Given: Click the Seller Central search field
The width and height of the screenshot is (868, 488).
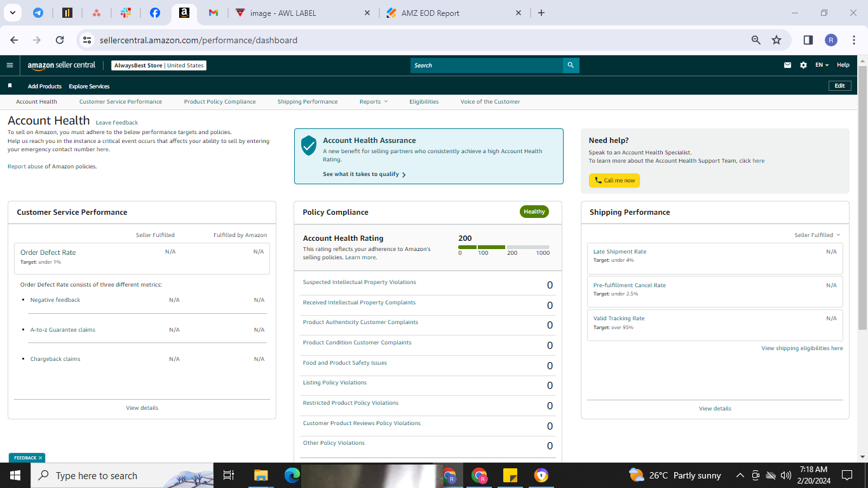Looking at the screenshot, I should 487,65.
